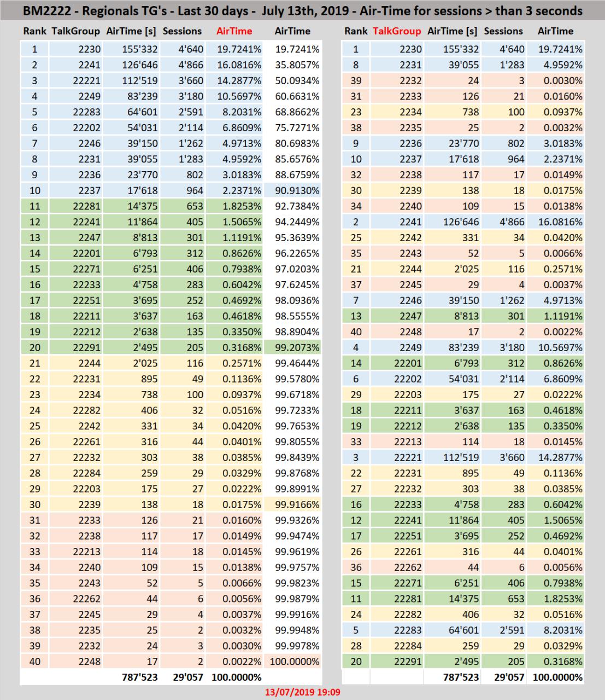Image resolution: width=605 pixels, height=700 pixels.
Task: Choose the "98.0936%" entry
Action: tap(293, 301)
